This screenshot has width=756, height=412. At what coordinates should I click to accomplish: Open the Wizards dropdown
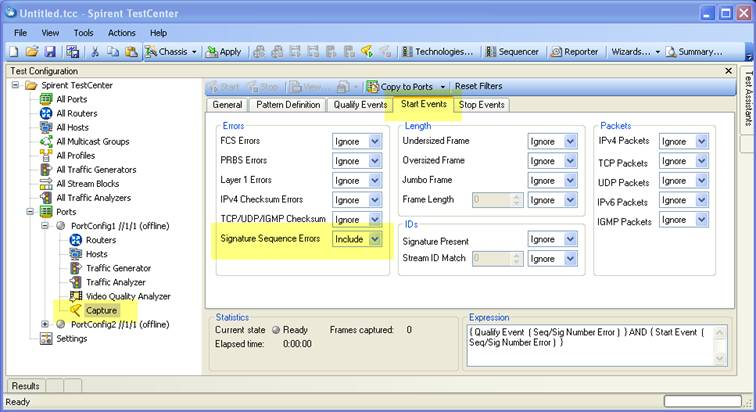tap(635, 52)
